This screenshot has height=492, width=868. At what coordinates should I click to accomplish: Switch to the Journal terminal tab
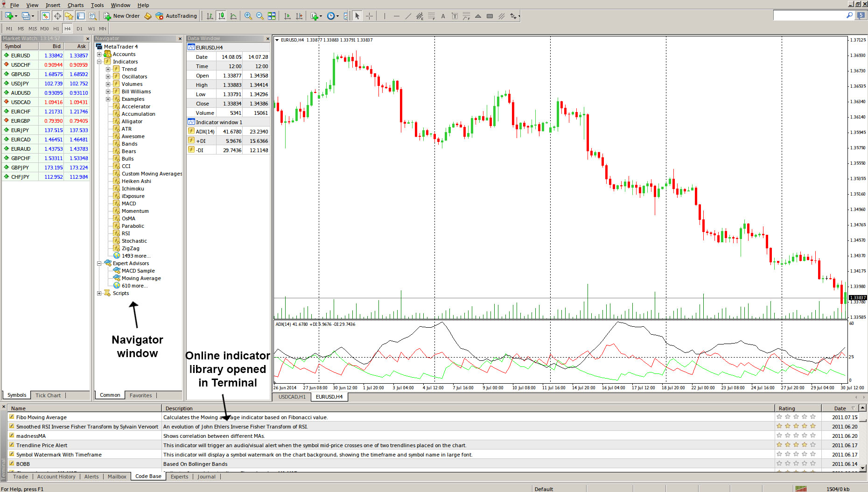pyautogui.click(x=206, y=477)
